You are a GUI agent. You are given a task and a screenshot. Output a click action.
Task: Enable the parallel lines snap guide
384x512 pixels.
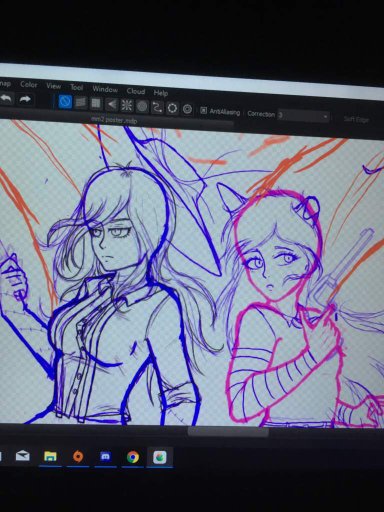pos(81,103)
